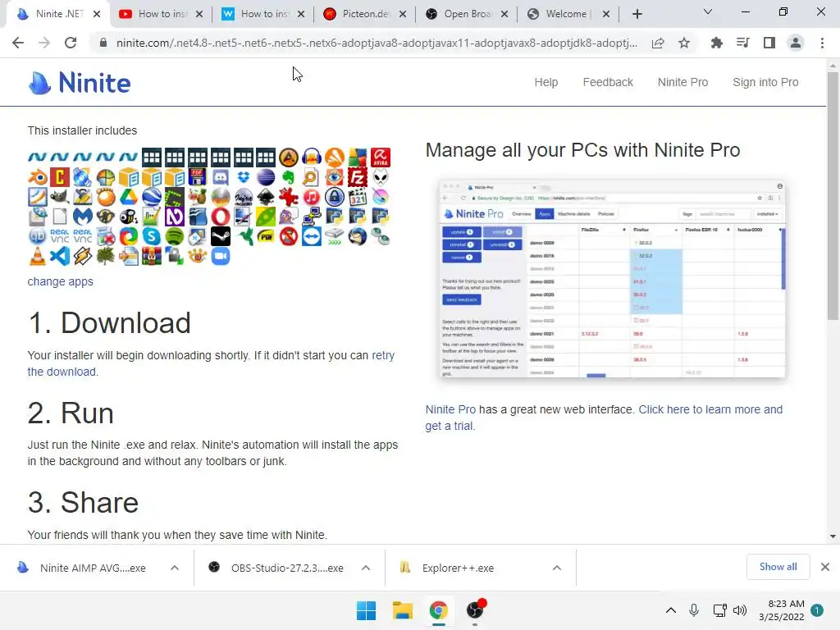Click the Spotify app icon
840x630 pixels.
click(175, 236)
